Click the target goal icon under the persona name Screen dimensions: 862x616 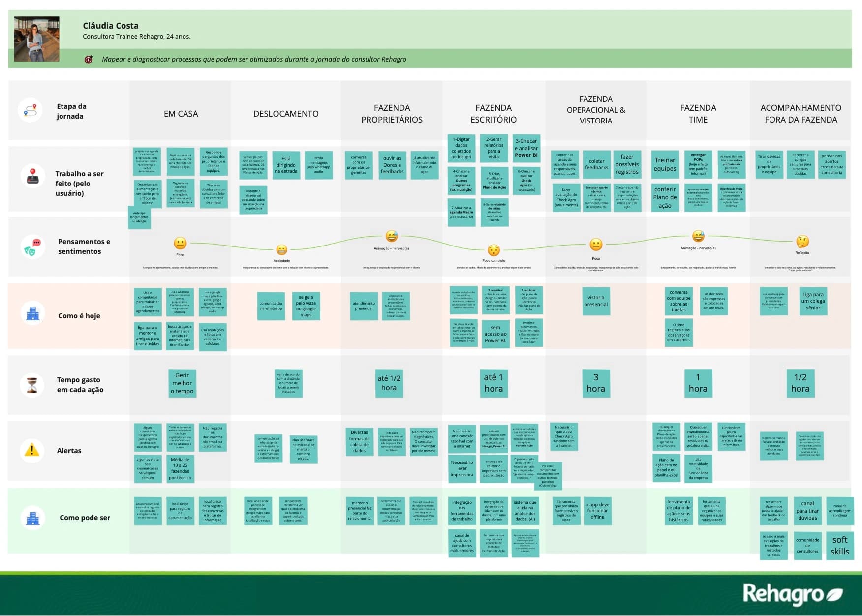(89, 59)
